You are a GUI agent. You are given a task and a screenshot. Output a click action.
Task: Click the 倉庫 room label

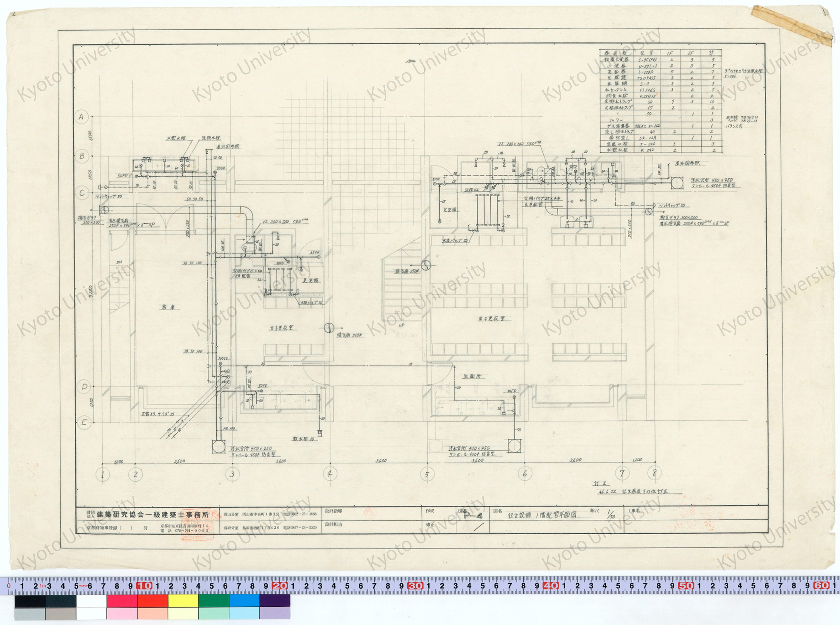[x=169, y=308]
